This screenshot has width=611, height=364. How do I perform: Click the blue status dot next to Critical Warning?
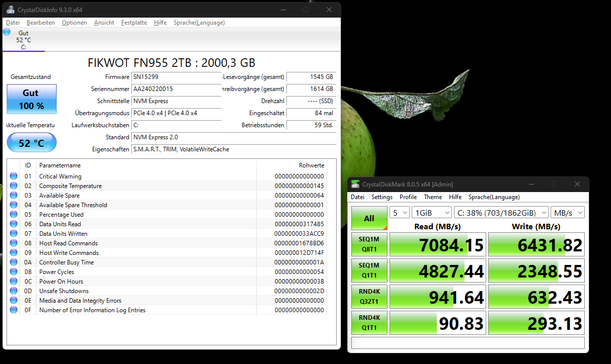click(x=14, y=175)
